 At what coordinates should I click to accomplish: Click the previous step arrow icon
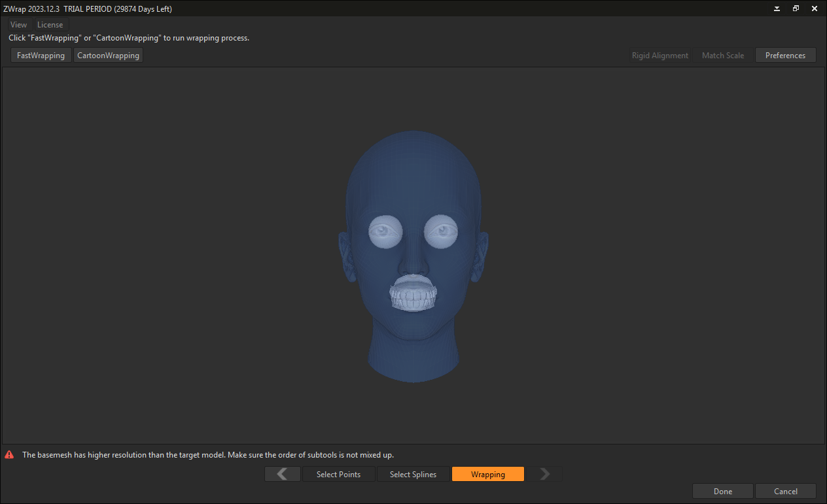pos(283,474)
